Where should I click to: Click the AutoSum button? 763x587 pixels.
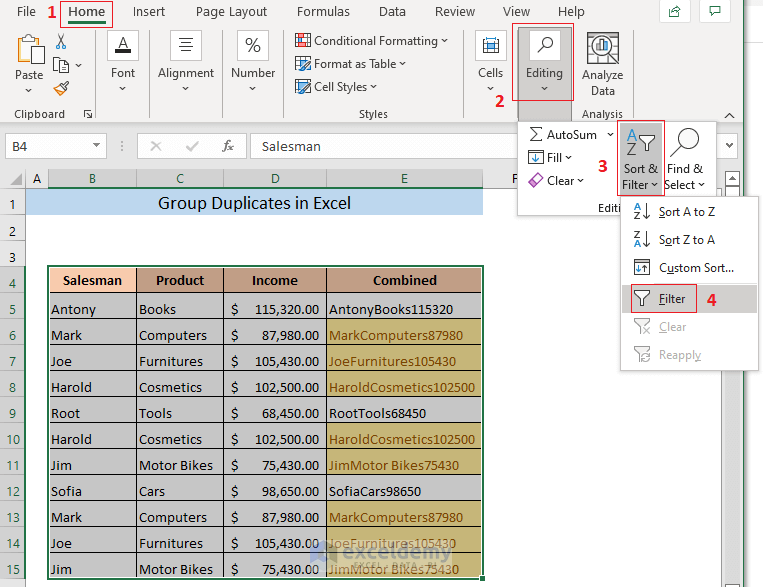[563, 135]
